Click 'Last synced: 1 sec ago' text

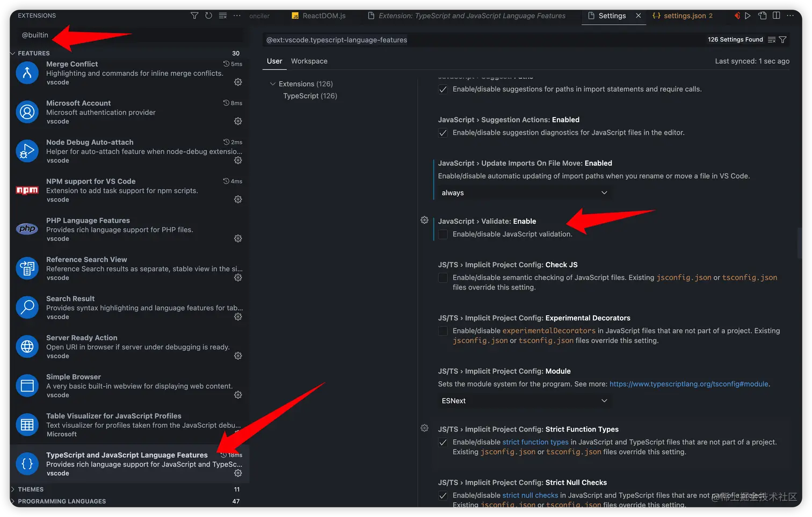pos(752,61)
